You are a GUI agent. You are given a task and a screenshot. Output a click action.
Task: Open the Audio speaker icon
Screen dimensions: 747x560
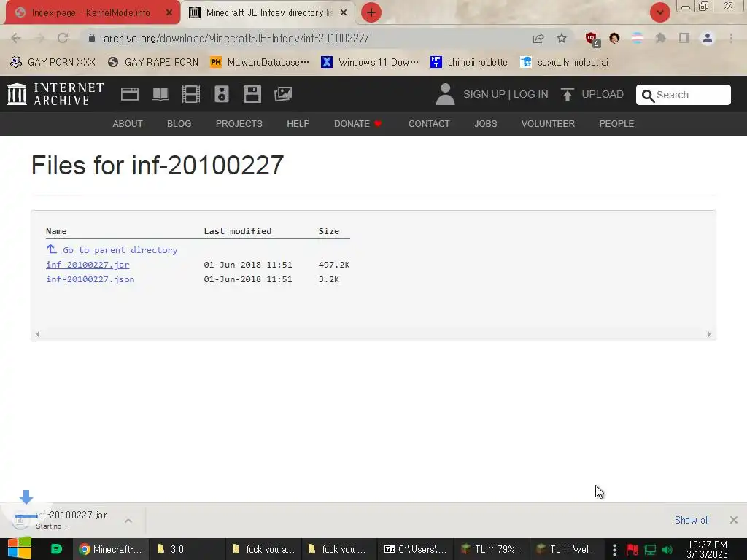(222, 94)
